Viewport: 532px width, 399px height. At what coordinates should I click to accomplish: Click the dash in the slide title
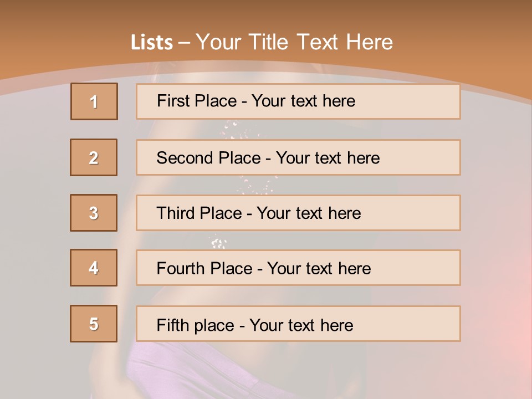pos(185,43)
